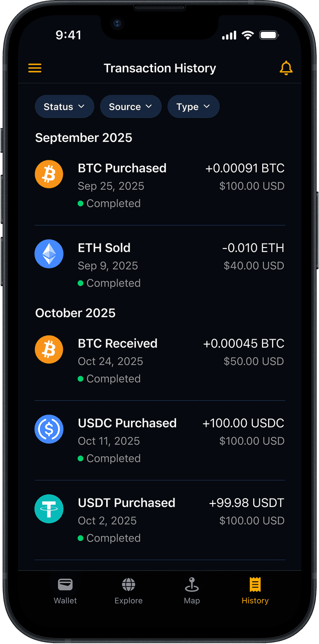Expand the Source filter dropdown
319x644 pixels.
pyautogui.click(x=131, y=107)
